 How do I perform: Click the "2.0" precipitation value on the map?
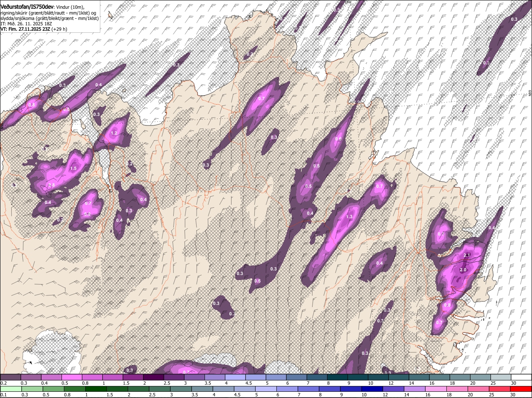coord(463,270)
